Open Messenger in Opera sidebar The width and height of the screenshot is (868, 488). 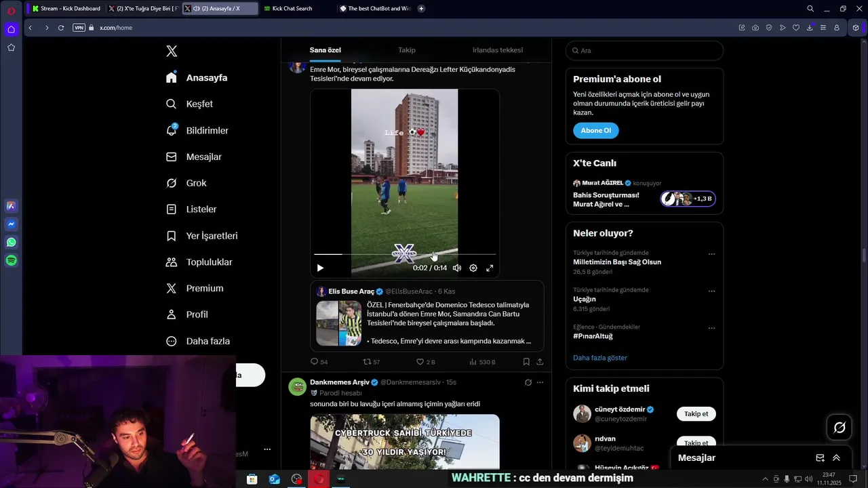point(11,224)
